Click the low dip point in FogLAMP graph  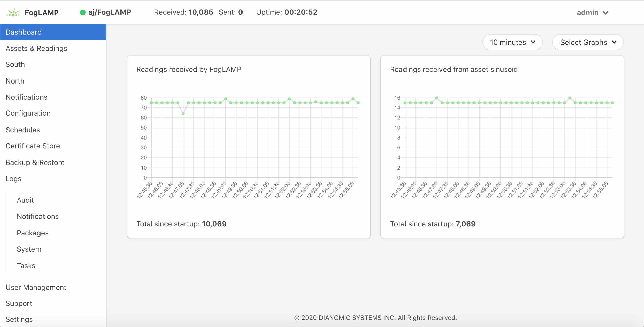pos(183,114)
